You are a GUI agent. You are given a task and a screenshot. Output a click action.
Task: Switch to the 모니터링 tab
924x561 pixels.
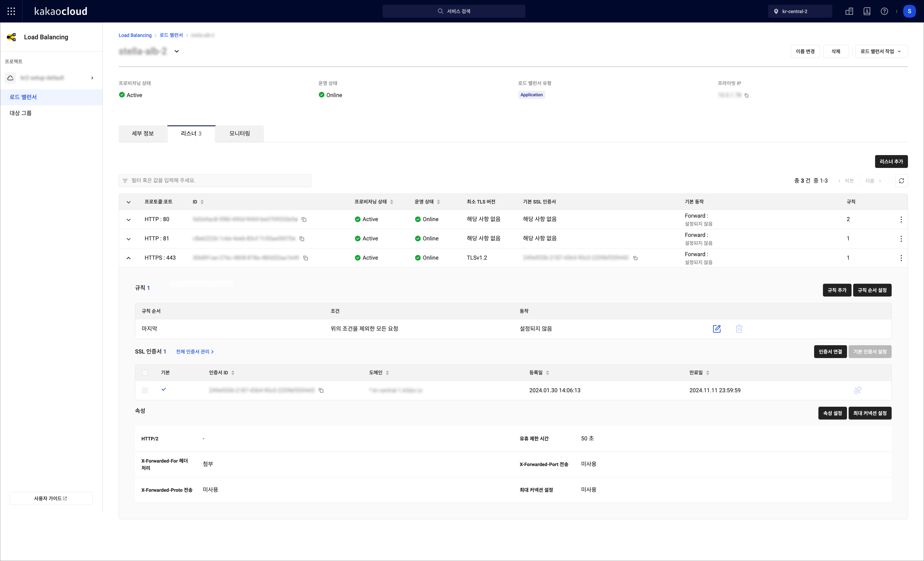point(240,134)
